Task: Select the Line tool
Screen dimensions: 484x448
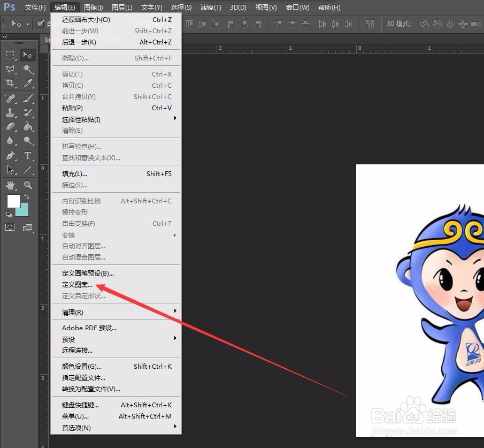Action: coord(28,169)
